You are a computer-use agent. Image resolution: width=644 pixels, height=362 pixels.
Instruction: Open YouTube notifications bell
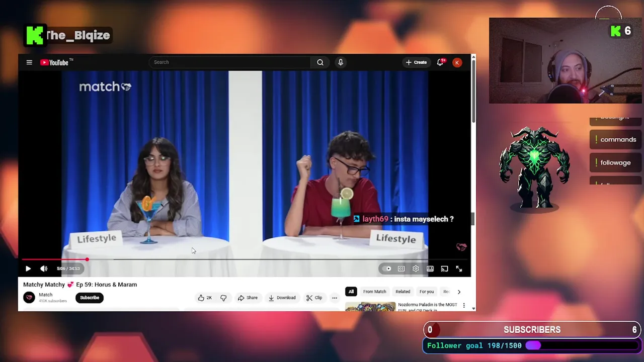tap(441, 62)
